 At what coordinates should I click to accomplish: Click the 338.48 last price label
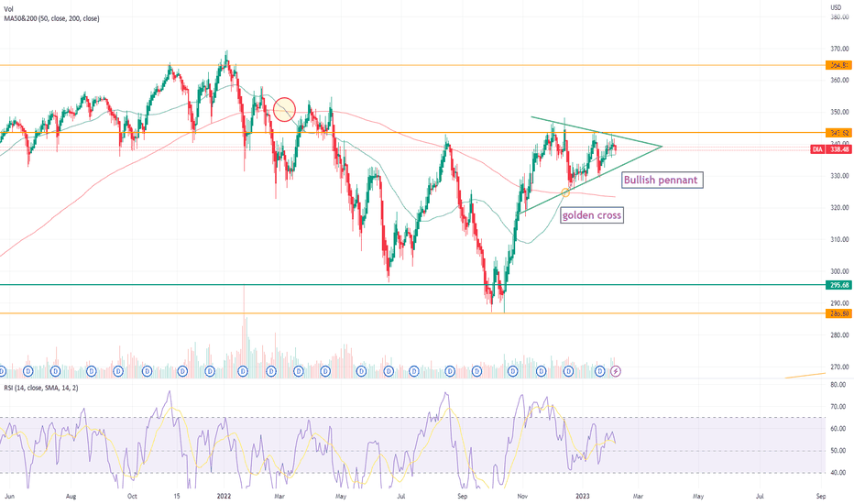(x=838, y=149)
